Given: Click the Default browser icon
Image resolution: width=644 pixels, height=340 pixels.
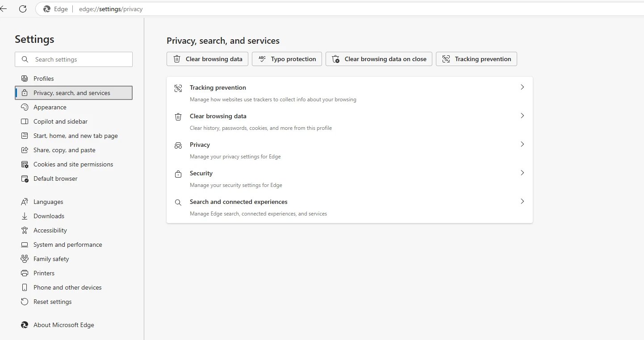Looking at the screenshot, I should coord(25,178).
